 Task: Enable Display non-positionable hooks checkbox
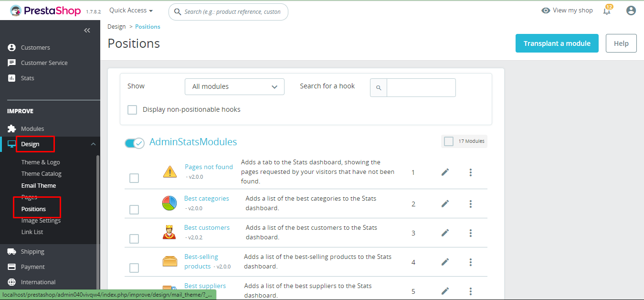click(x=132, y=110)
